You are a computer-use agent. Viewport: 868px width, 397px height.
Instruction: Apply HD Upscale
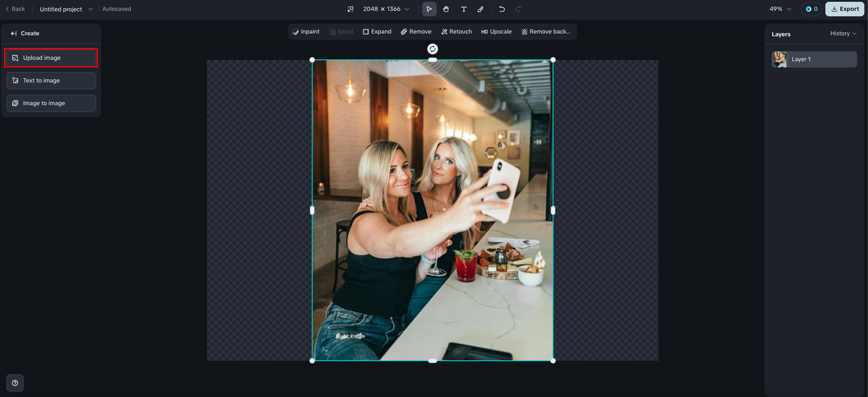click(x=496, y=32)
